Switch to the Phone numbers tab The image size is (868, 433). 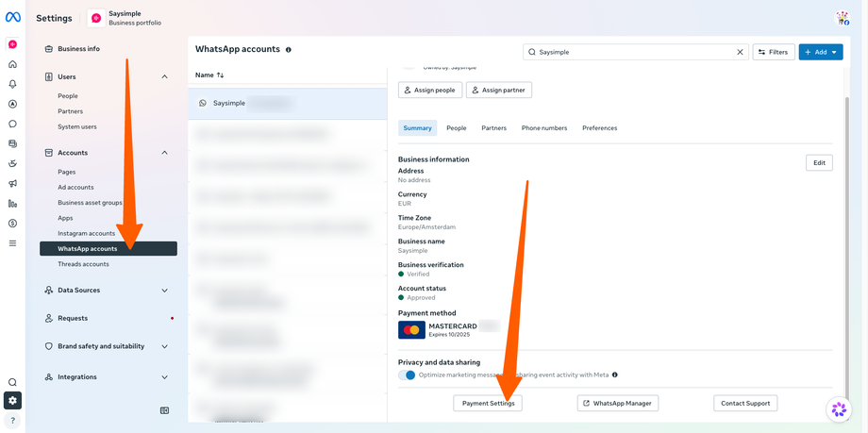click(544, 128)
